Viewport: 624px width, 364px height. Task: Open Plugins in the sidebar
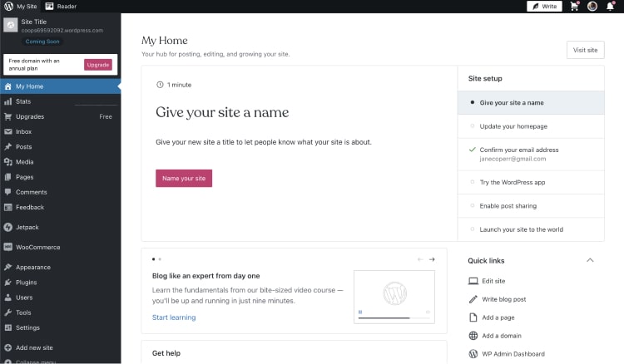[x=61, y=282]
